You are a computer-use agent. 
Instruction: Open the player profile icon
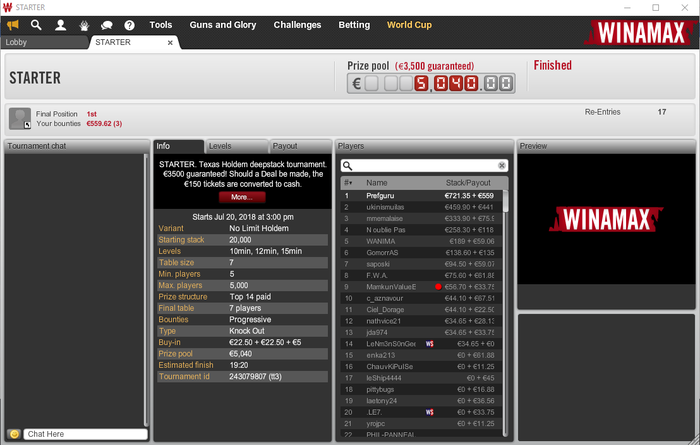click(x=60, y=25)
